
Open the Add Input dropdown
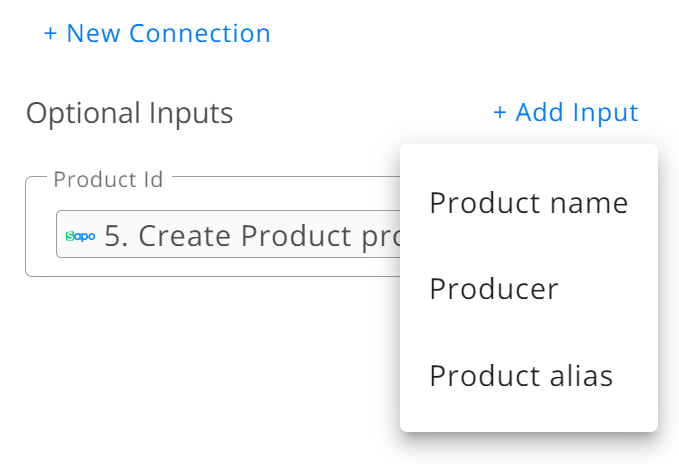click(566, 112)
